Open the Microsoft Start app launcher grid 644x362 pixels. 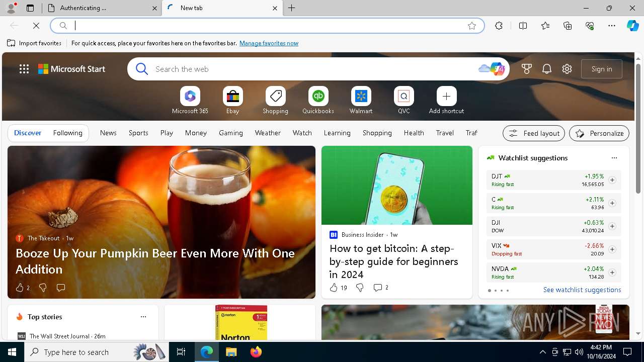[24, 69]
